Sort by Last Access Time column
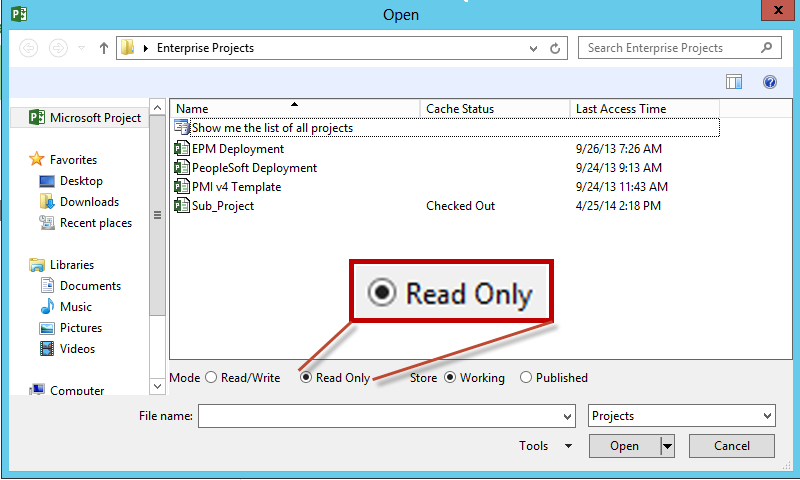 [644, 109]
